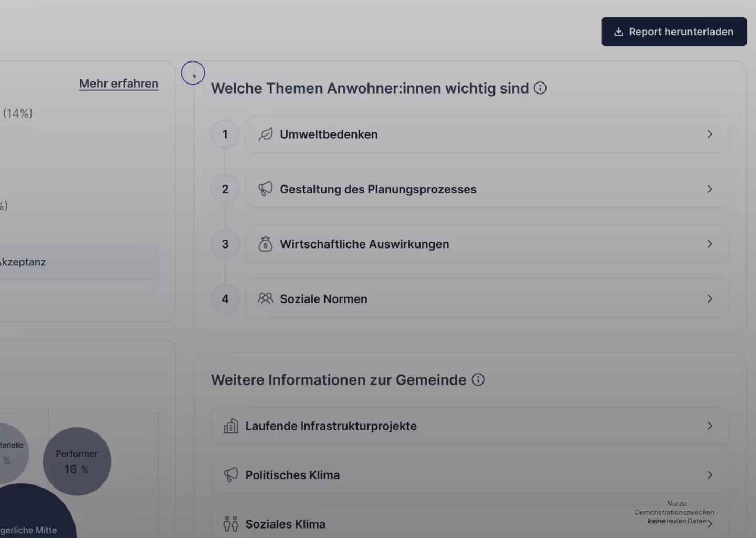The height and width of the screenshot is (538, 756).
Task: Select the leaf icon next to Umweltbedenken
Action: [266, 134]
